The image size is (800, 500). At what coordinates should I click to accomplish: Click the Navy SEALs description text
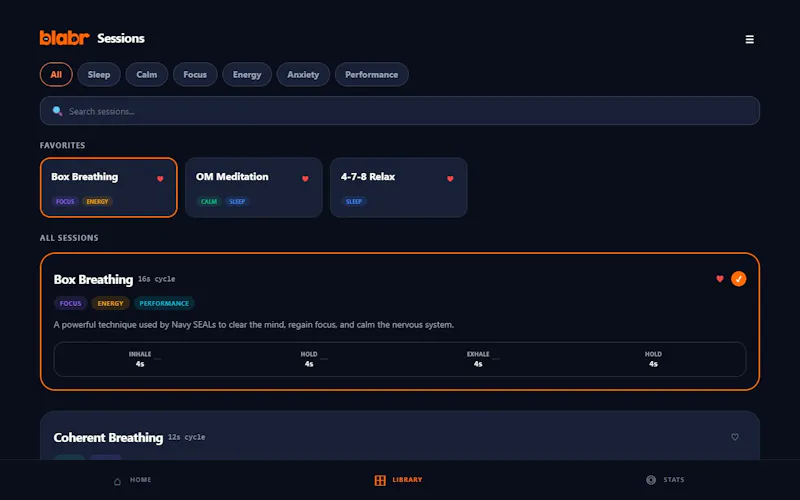[x=254, y=324]
